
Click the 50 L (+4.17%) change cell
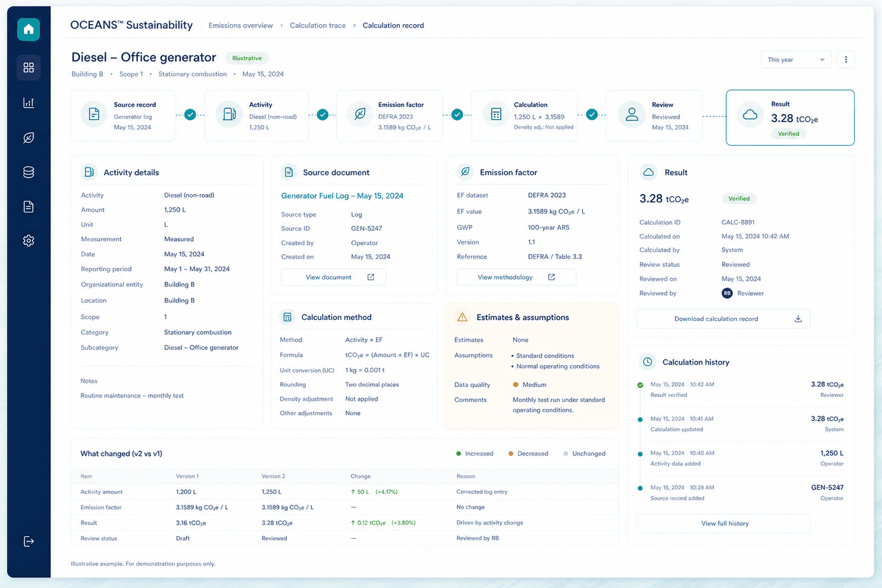tap(374, 492)
